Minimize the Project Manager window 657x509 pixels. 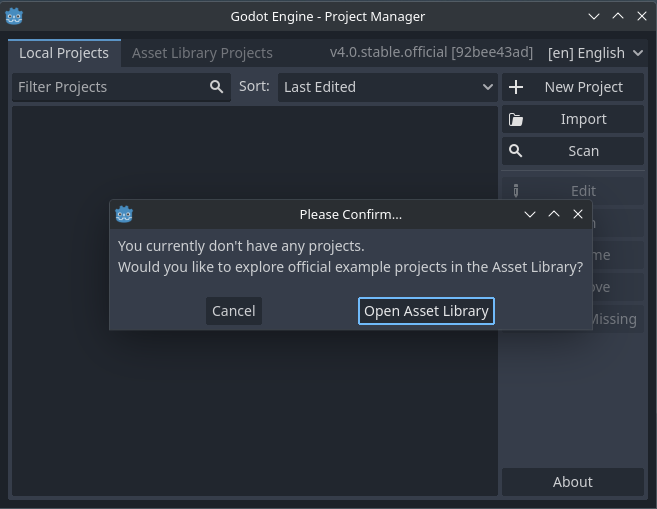[594, 17]
